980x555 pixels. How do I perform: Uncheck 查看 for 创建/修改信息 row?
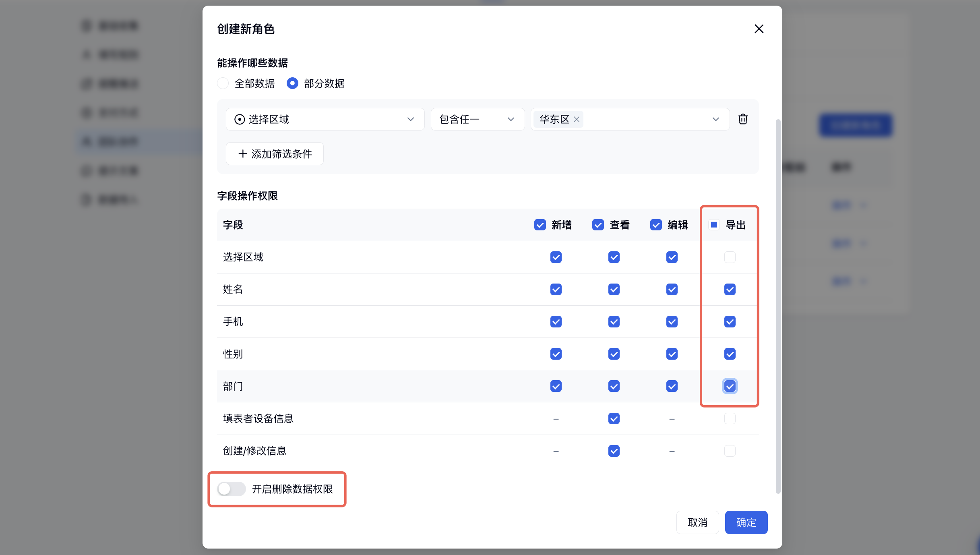[x=614, y=451]
